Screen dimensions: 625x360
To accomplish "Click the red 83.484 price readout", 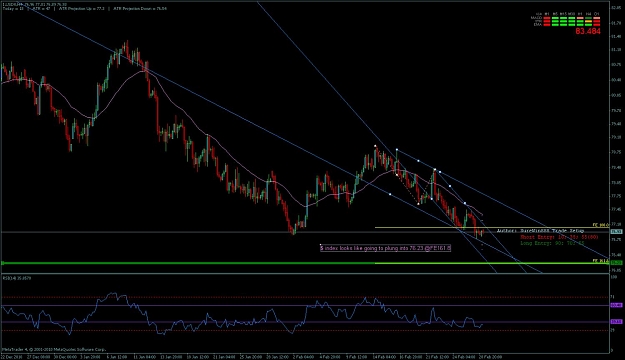I will pos(588,31).
